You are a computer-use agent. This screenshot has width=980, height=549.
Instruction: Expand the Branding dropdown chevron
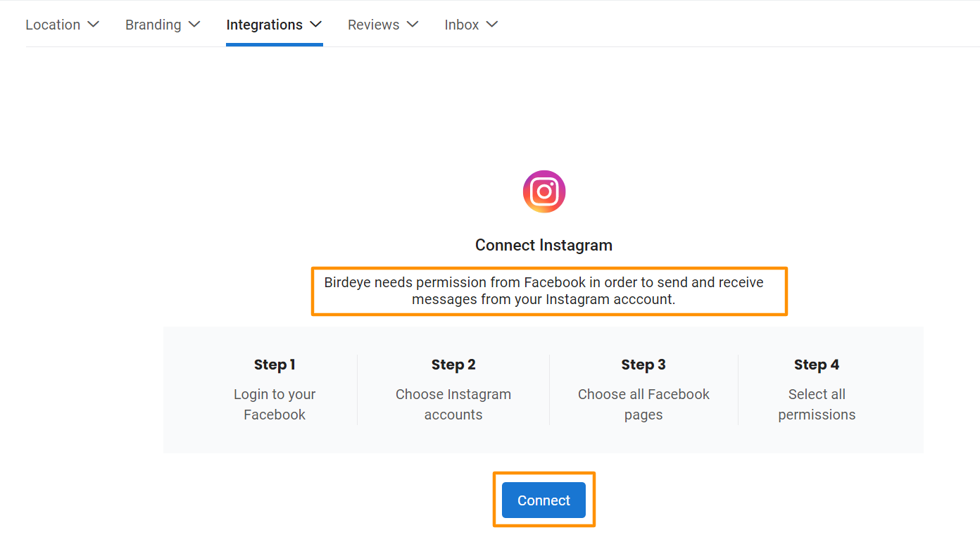pyautogui.click(x=194, y=25)
